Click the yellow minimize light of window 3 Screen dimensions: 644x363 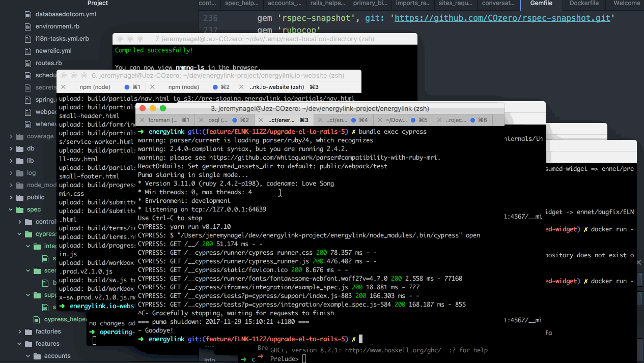click(153, 108)
